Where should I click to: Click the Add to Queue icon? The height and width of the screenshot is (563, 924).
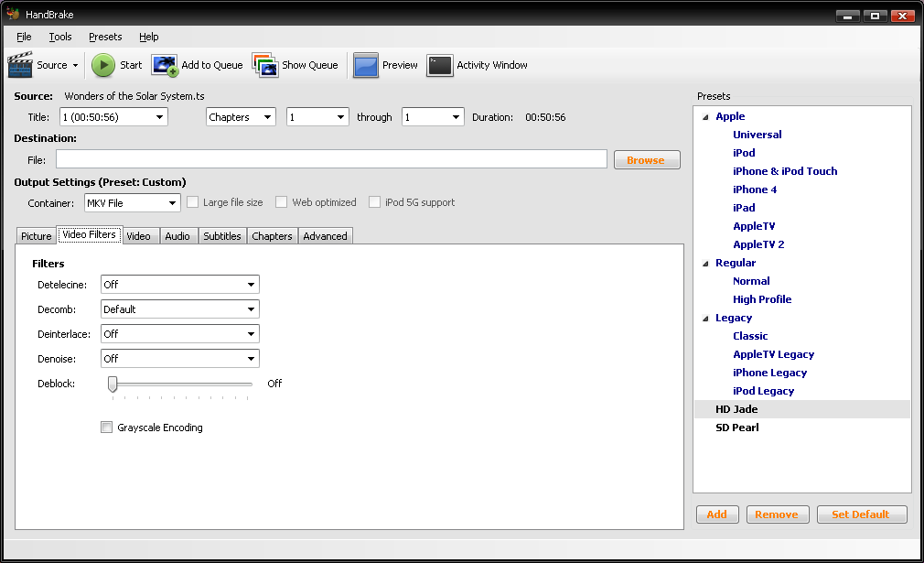click(x=165, y=65)
